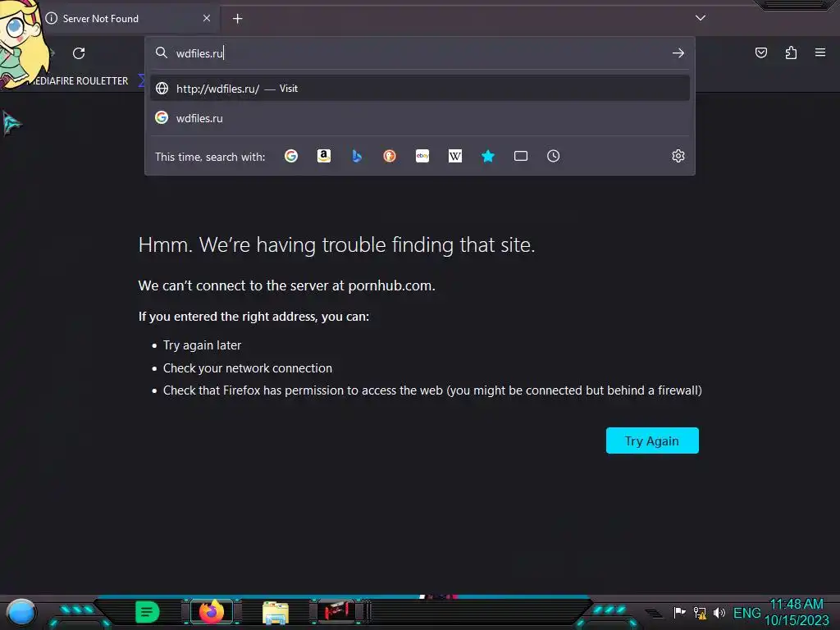Open the Extensions puzzle icon
The width and height of the screenshot is (840, 630).
tap(791, 52)
